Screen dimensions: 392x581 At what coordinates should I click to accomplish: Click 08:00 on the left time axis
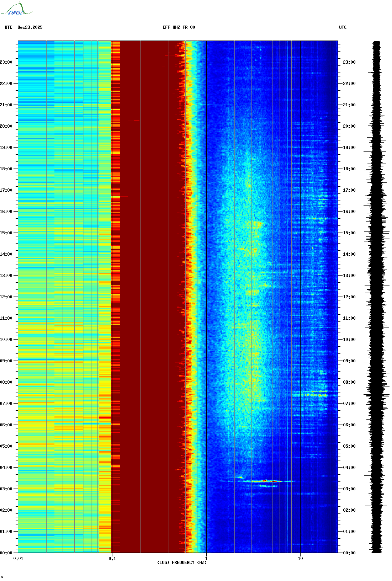tap(6, 382)
